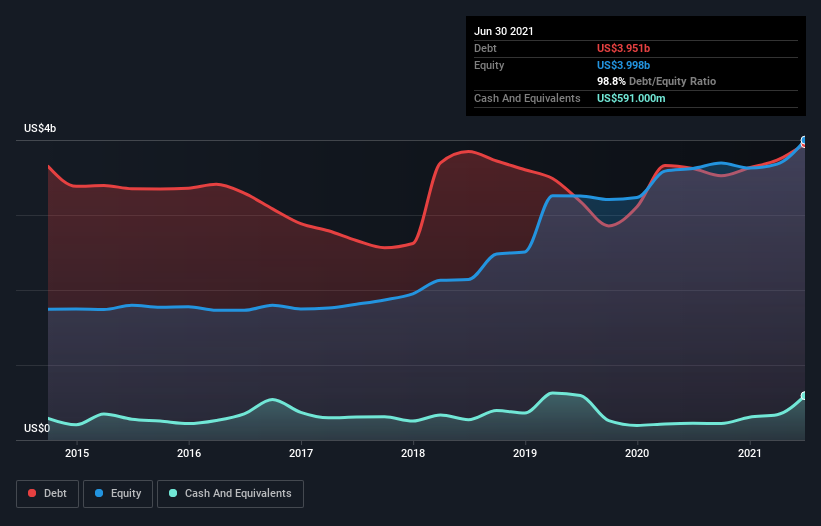
Task: Click the 2020 x-axis label
Action: 637,453
